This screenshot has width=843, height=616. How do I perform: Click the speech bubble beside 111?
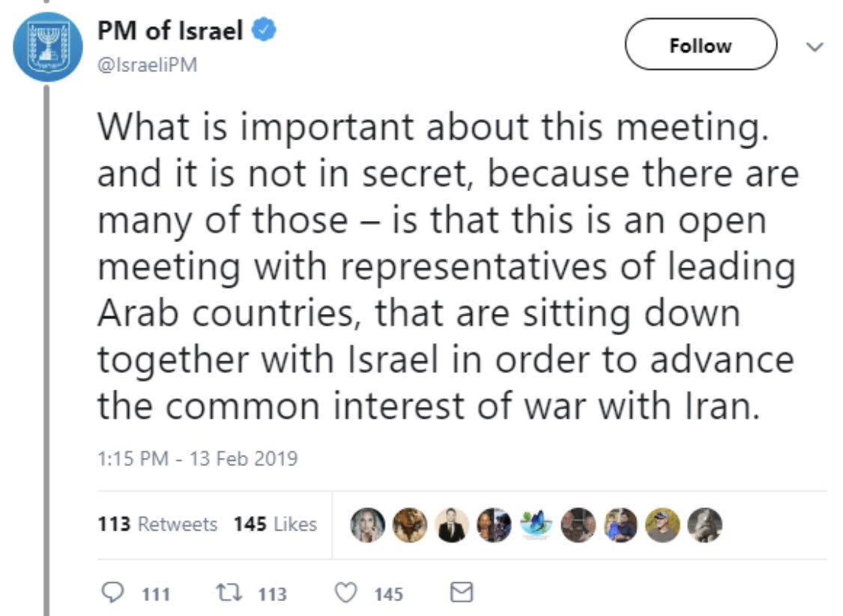112,593
